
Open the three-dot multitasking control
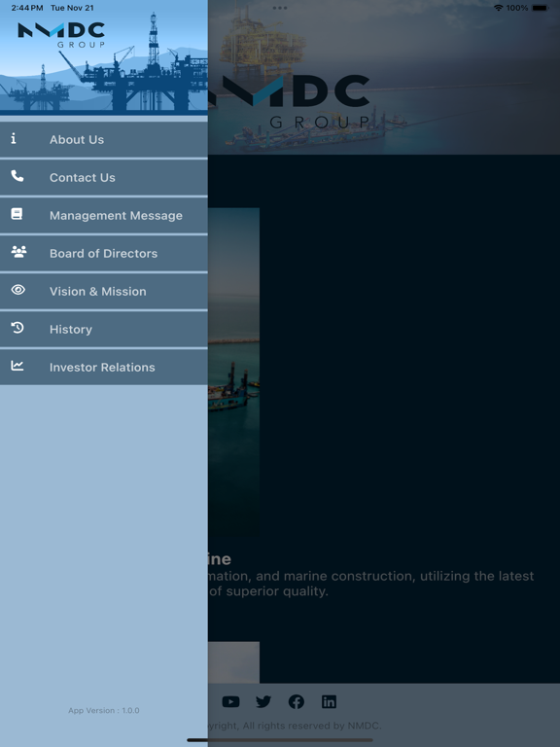[x=280, y=8]
